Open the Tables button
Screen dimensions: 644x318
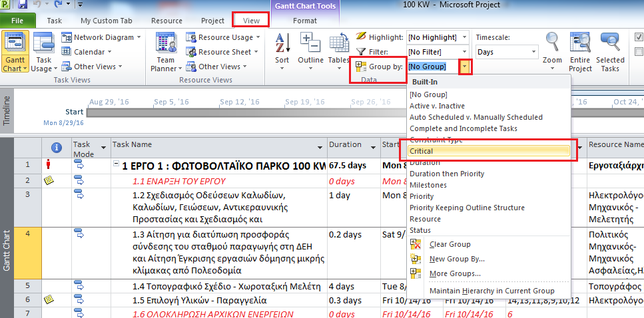click(x=339, y=51)
